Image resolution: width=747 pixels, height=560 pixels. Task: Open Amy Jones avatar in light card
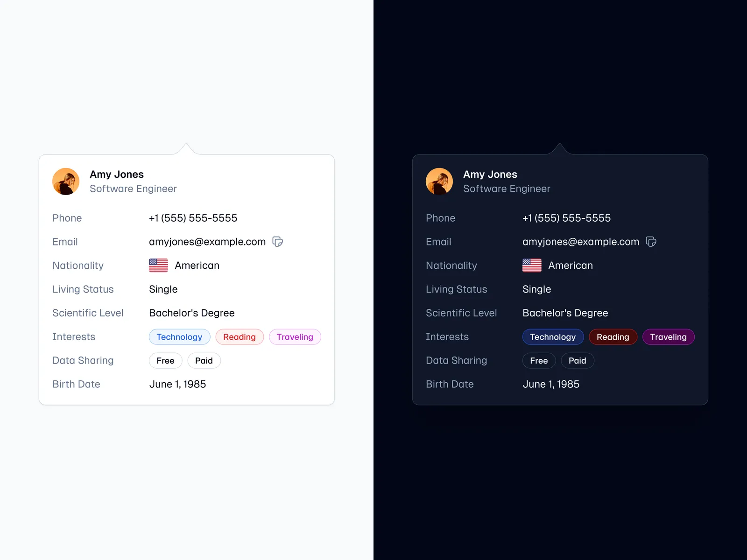66,182
